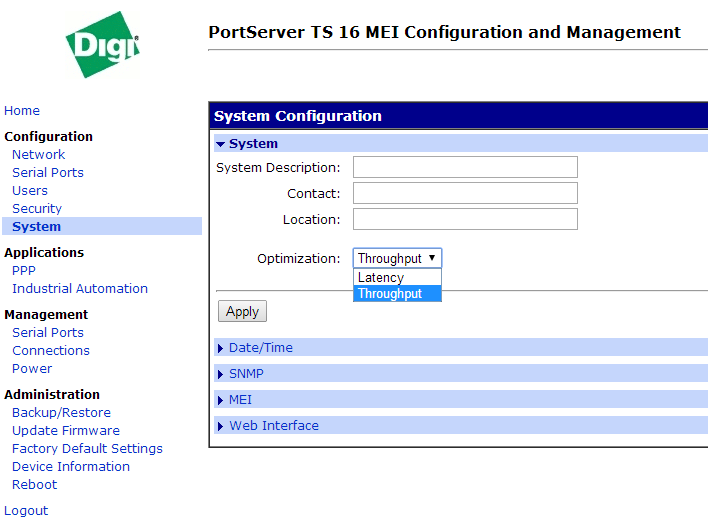Collapse the System section
This screenshot has width=708, height=522.
click(252, 144)
